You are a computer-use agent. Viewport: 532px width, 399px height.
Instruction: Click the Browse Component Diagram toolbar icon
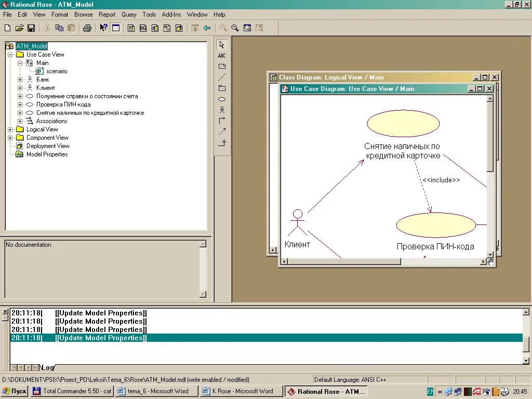pos(155,28)
